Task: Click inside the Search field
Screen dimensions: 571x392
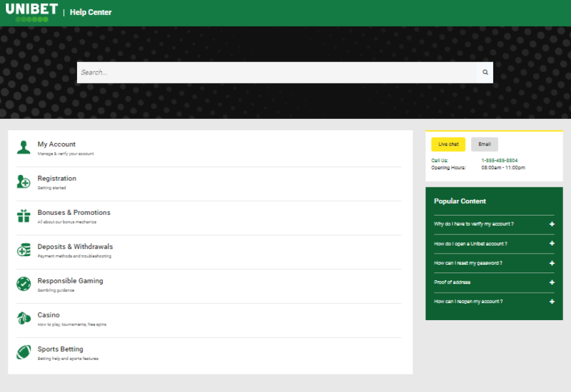Action: [261, 72]
